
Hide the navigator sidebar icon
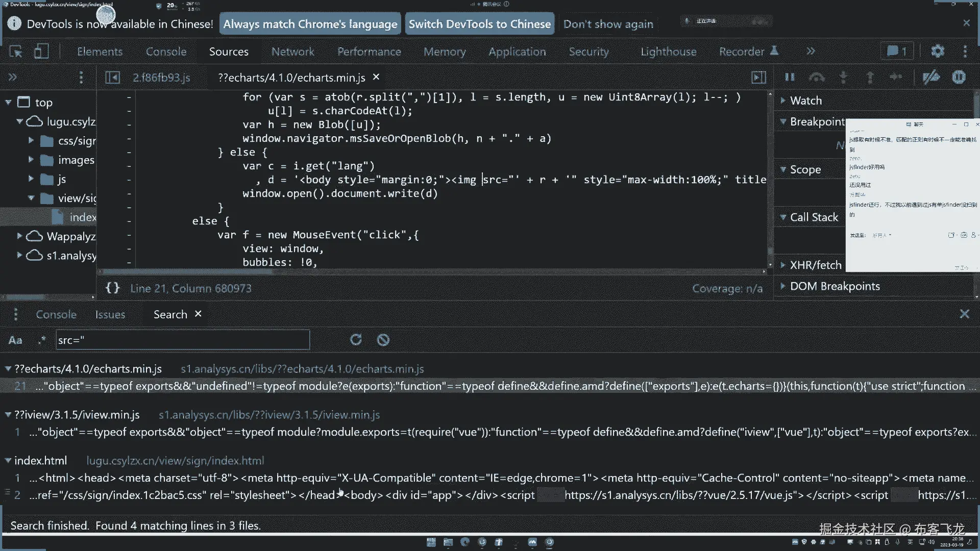coord(112,78)
